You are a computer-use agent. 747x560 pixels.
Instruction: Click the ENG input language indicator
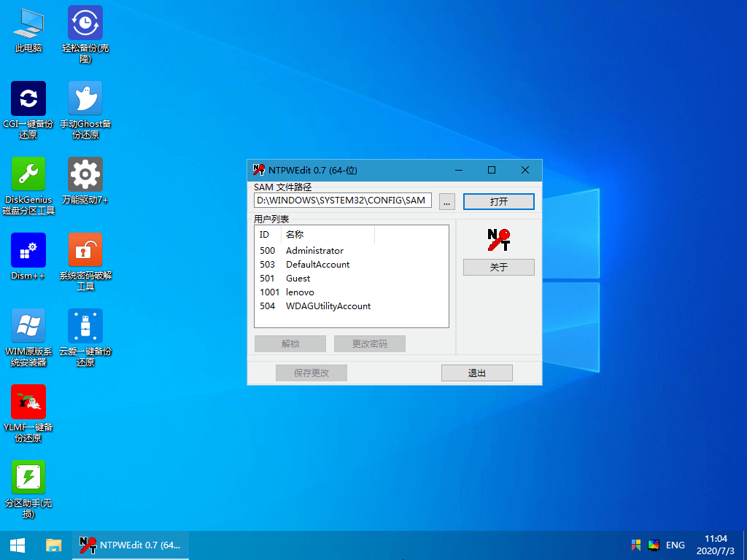[x=675, y=545]
